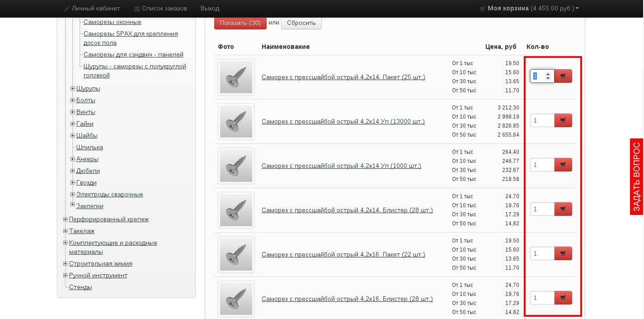
Task: Expand the Ручной инструмент category
Action: [65, 275]
